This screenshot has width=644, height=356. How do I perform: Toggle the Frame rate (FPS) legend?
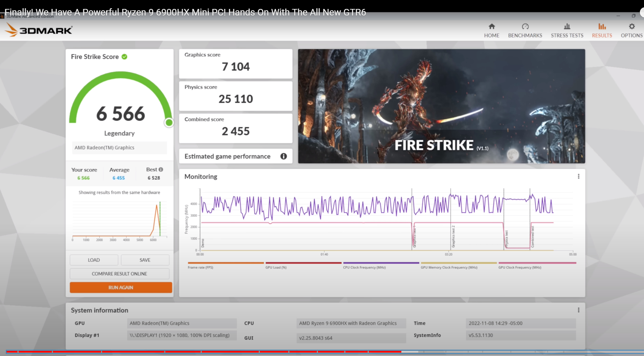(226, 266)
